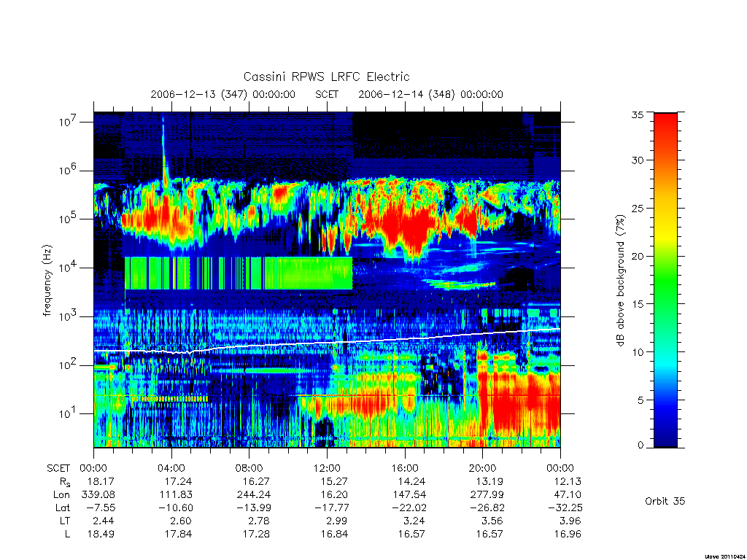Click the LT value '2.78'

pos(259,521)
